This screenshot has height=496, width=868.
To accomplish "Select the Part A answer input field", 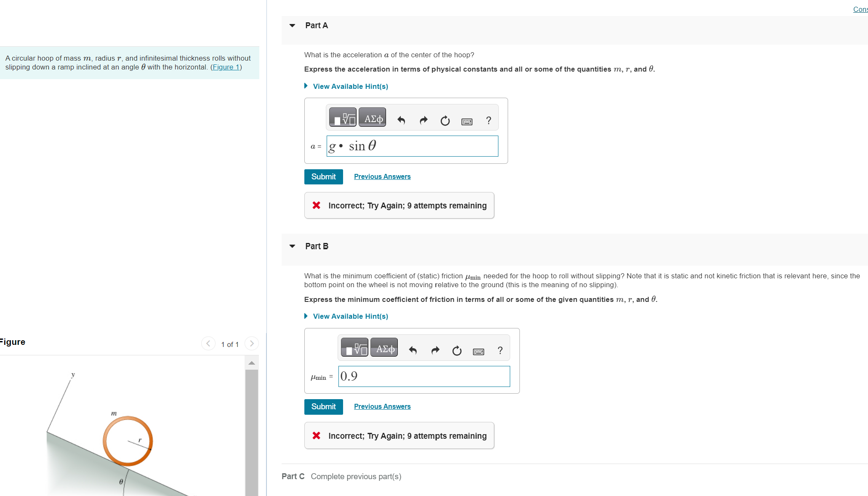I will click(x=413, y=145).
